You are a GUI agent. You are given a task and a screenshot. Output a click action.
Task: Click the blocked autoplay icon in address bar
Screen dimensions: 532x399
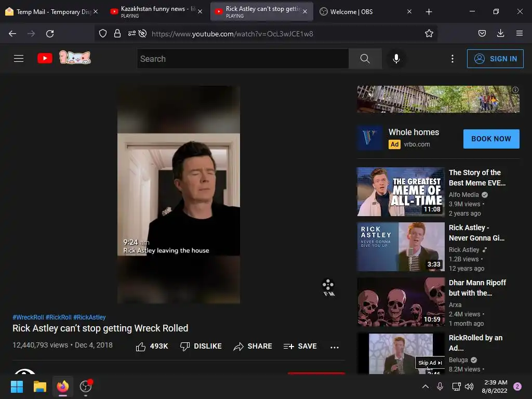point(142,34)
